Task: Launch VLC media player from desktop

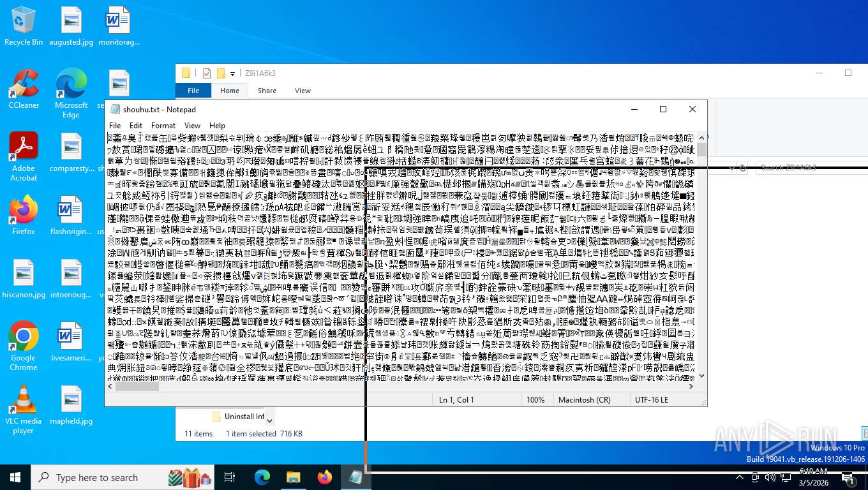Action: (x=24, y=410)
